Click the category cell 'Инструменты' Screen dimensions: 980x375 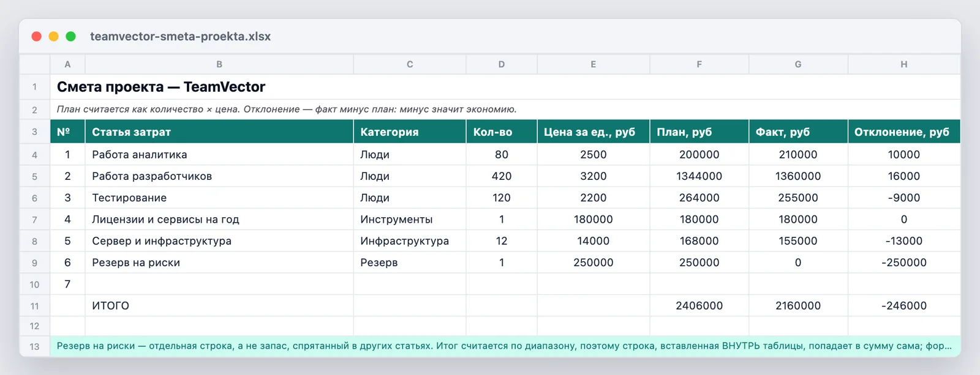(410, 219)
